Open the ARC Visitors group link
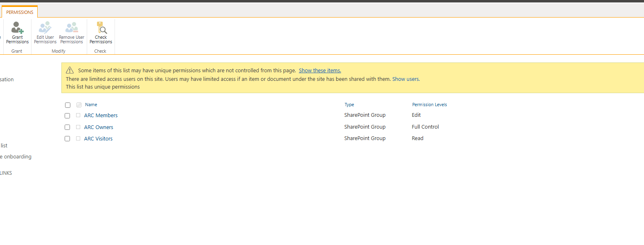The width and height of the screenshot is (644, 245). (98, 139)
